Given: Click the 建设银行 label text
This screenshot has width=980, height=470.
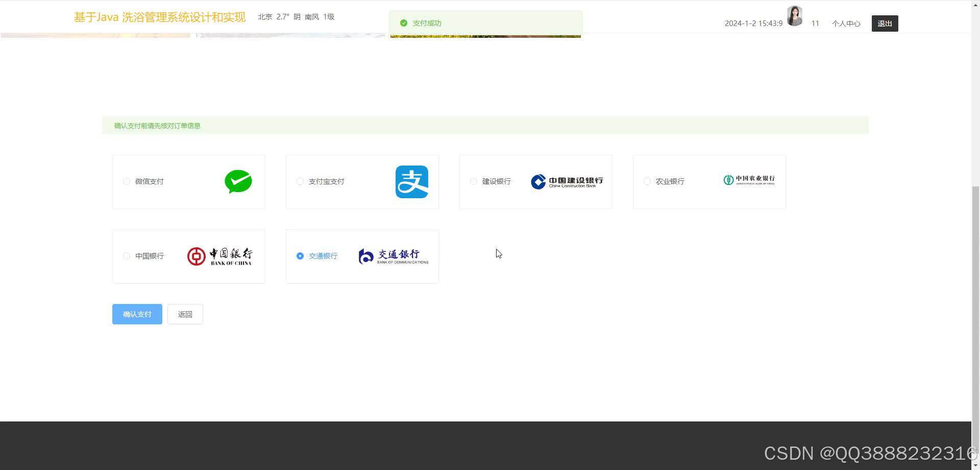Looking at the screenshot, I should [497, 181].
